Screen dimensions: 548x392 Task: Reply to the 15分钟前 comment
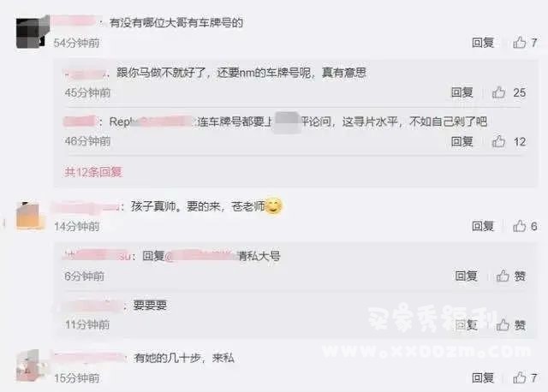(483, 377)
